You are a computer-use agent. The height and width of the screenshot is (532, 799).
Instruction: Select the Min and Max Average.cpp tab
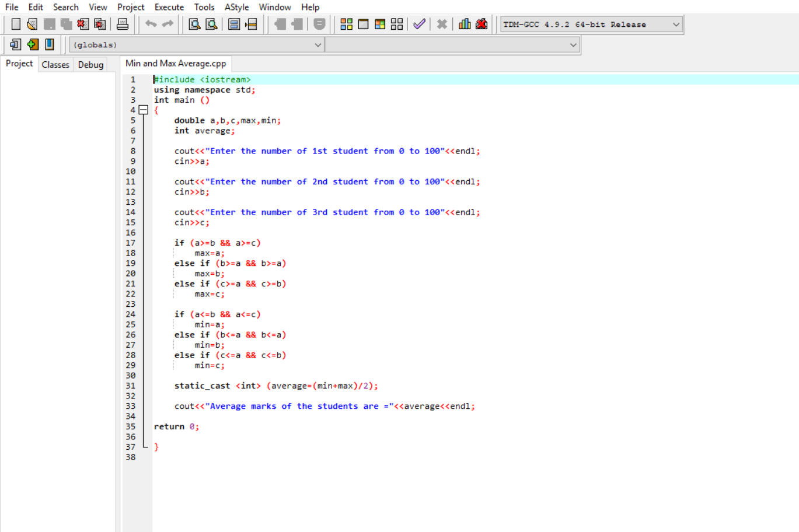coord(176,64)
